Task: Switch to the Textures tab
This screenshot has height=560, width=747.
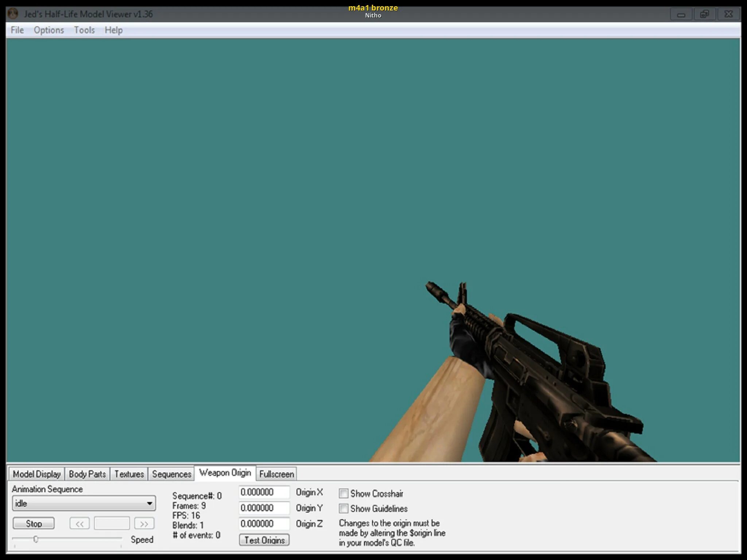Action: (x=129, y=474)
